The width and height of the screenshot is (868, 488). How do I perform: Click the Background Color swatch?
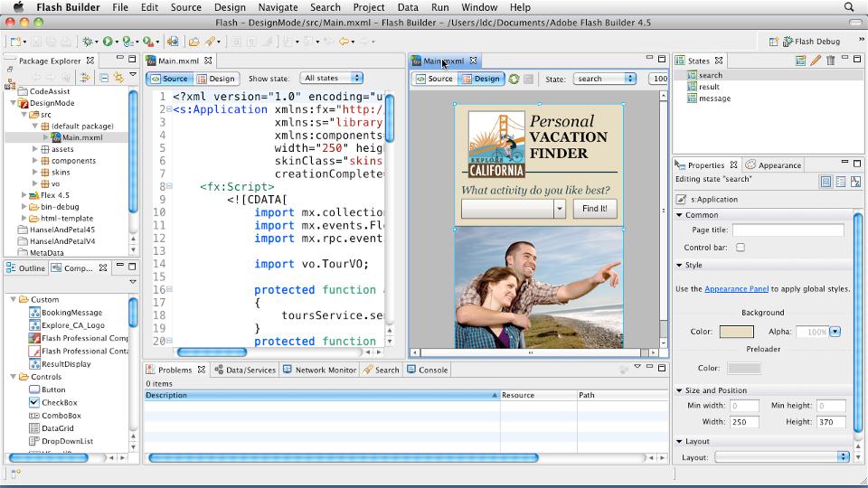[x=736, y=332]
